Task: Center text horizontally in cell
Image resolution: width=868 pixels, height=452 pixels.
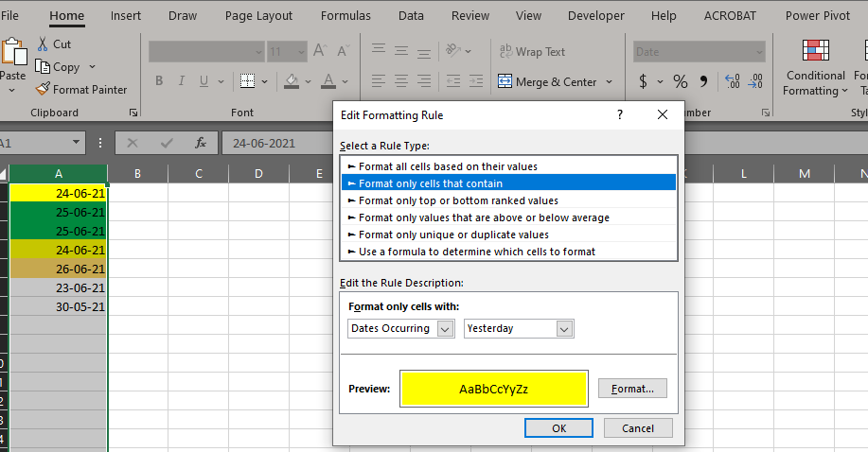Action: [x=401, y=81]
